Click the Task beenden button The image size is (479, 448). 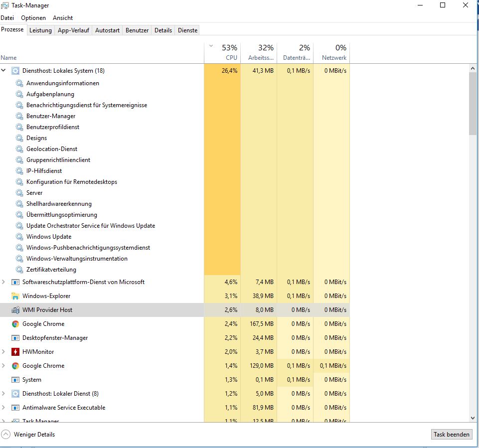pyautogui.click(x=452, y=435)
